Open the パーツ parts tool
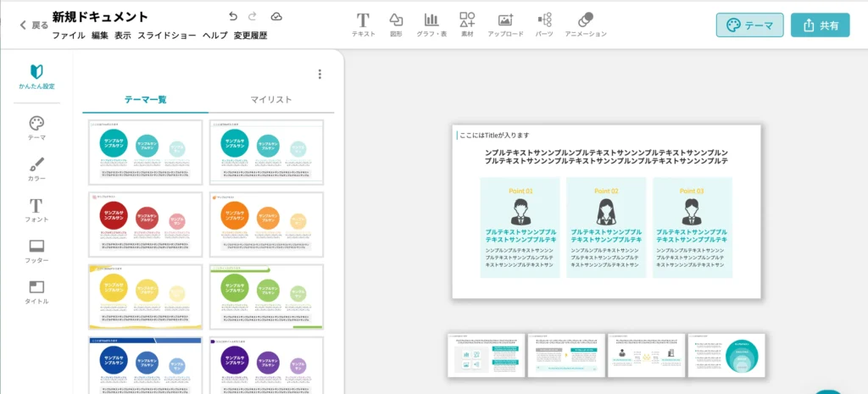 (x=544, y=19)
